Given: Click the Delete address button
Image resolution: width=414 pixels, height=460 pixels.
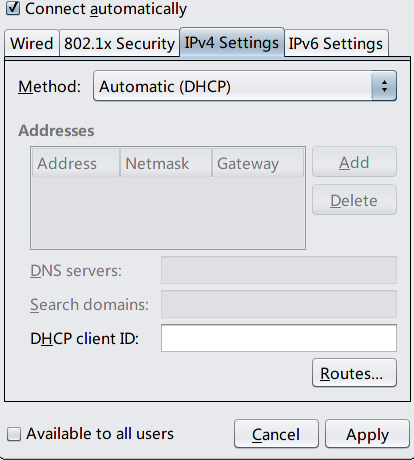Looking at the screenshot, I should 354,200.
